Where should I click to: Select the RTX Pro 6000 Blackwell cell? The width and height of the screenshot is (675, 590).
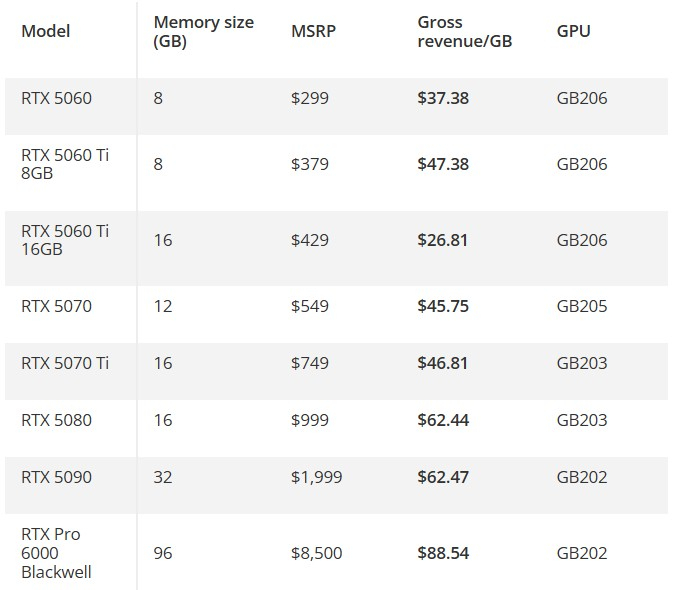click(x=56, y=553)
